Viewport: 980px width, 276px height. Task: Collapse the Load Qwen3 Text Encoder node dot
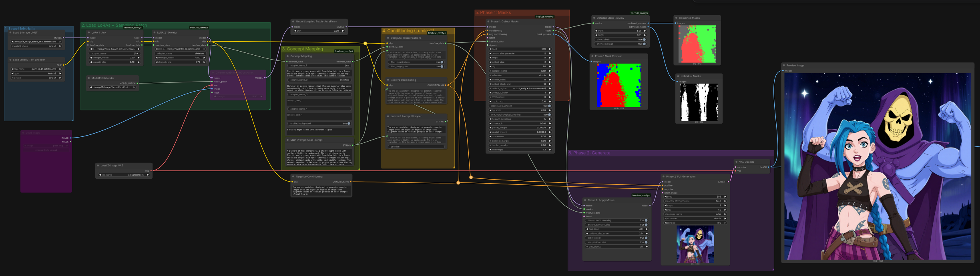pyautogui.click(x=10, y=60)
